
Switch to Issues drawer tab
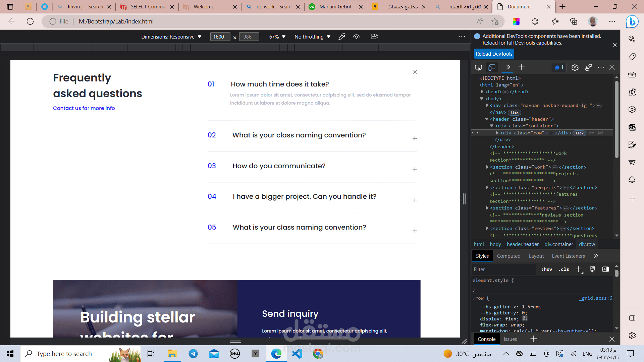[x=510, y=339]
